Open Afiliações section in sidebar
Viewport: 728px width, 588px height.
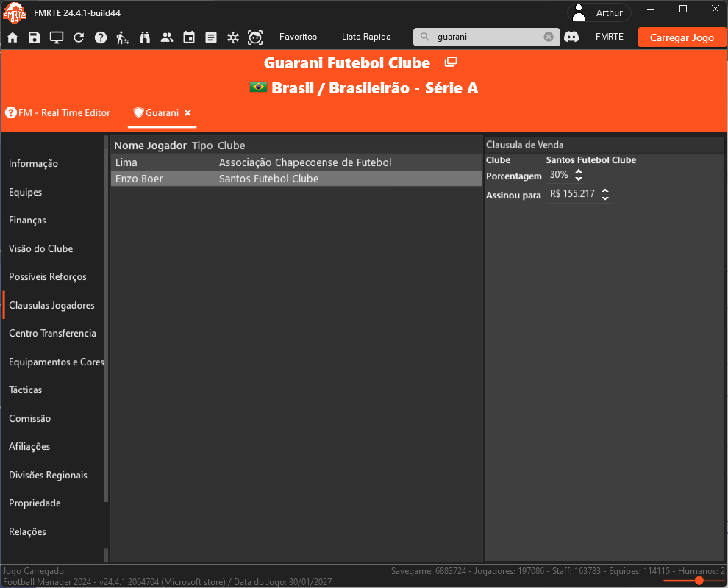pos(29,446)
